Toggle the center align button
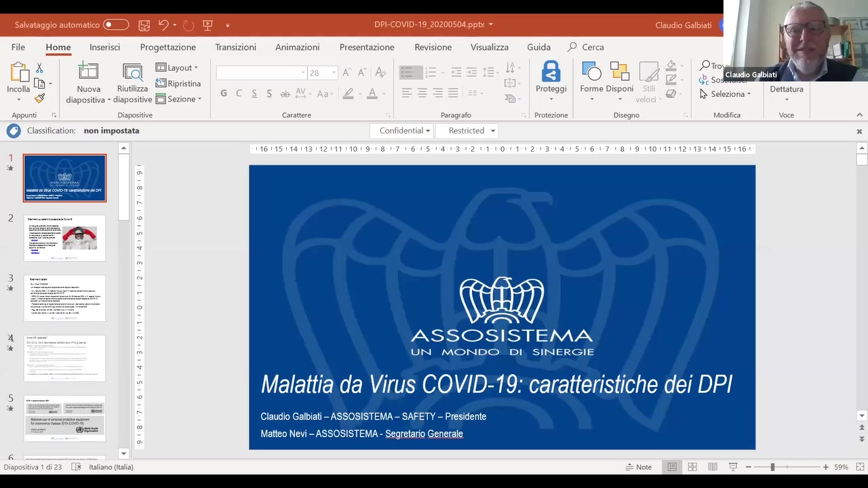 coord(422,93)
